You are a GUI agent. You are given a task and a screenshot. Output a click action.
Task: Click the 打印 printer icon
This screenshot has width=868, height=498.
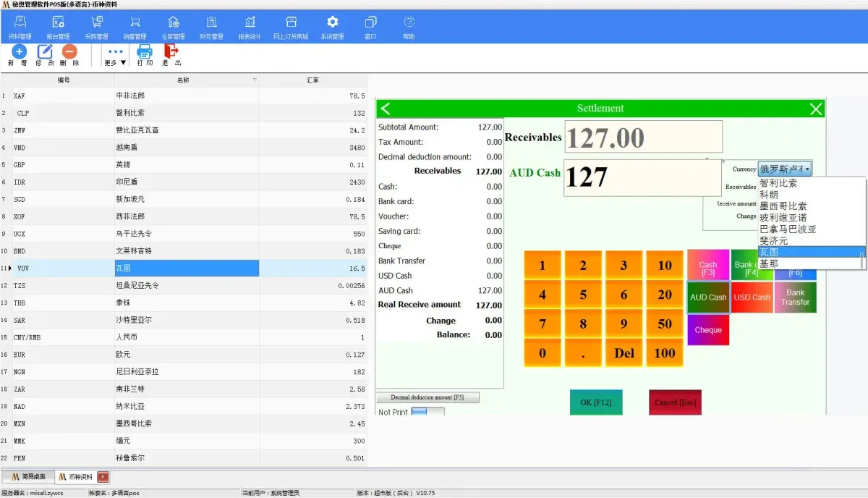coord(145,51)
